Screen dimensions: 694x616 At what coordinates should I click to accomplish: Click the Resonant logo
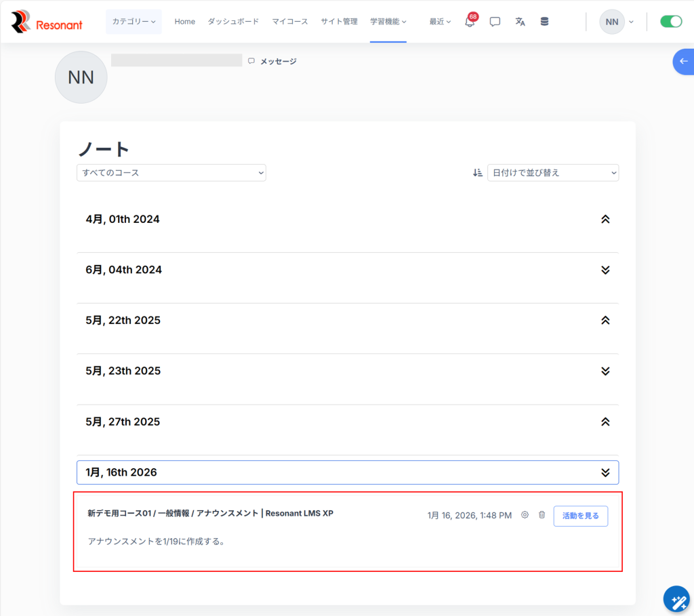47,22
